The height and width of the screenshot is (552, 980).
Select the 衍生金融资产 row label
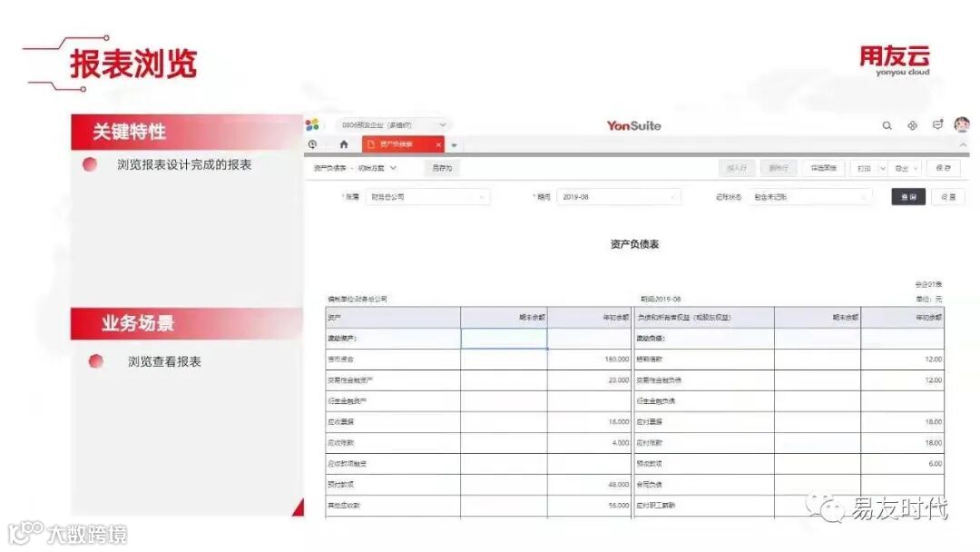point(347,400)
